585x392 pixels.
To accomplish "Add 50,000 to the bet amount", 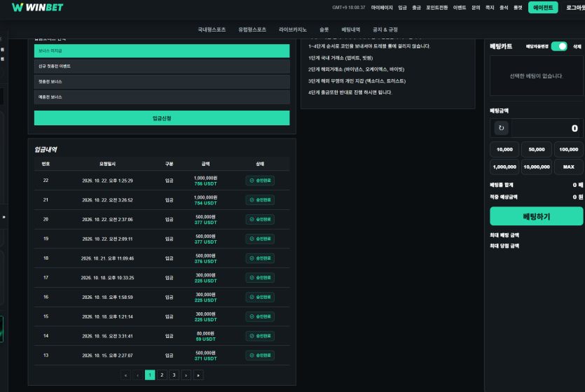I will pos(537,149).
